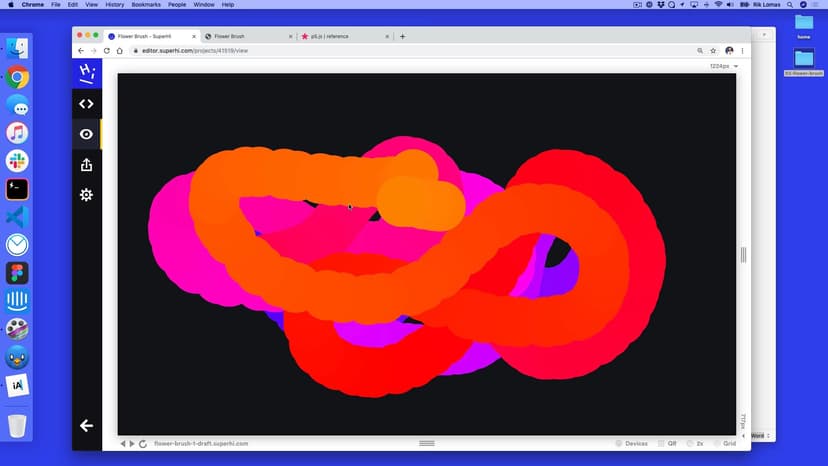Image resolution: width=828 pixels, height=466 pixels.
Task: Toggle the 2x checkbox
Action: pyautogui.click(x=688, y=443)
